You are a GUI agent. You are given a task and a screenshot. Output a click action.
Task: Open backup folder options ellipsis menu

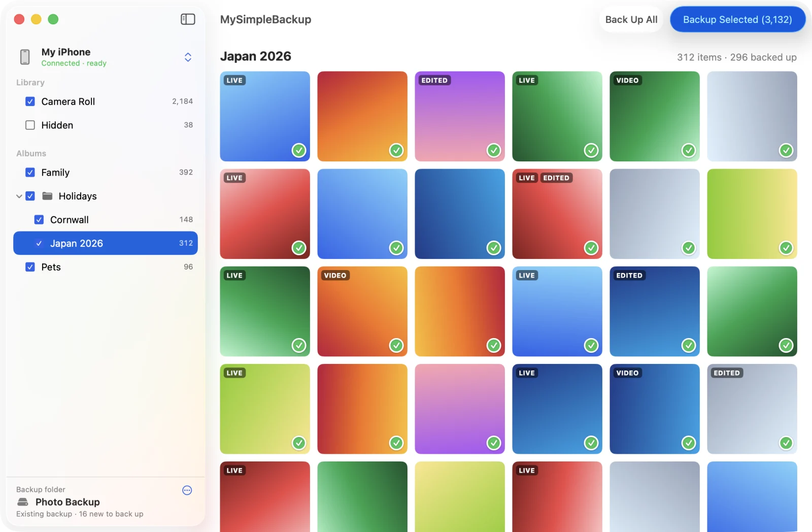click(187, 490)
